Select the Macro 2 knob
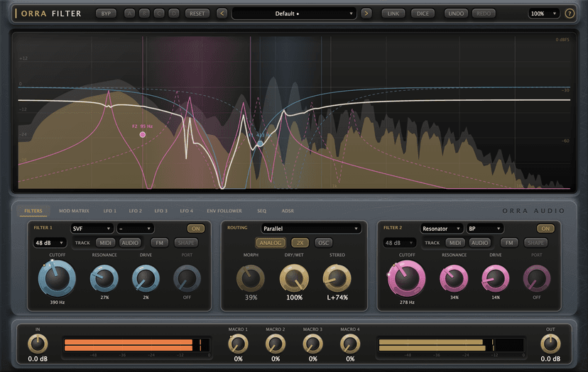588x372 pixels. (276, 344)
